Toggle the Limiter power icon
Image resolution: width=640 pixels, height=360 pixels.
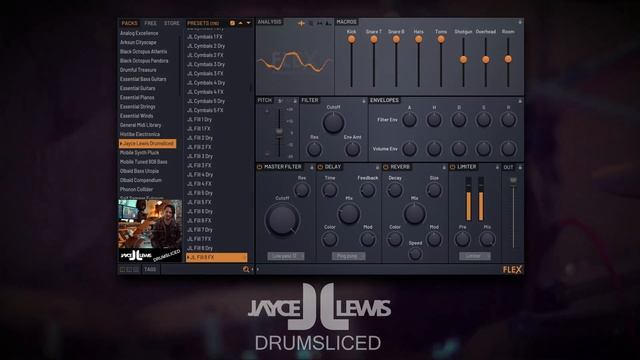coord(452,167)
